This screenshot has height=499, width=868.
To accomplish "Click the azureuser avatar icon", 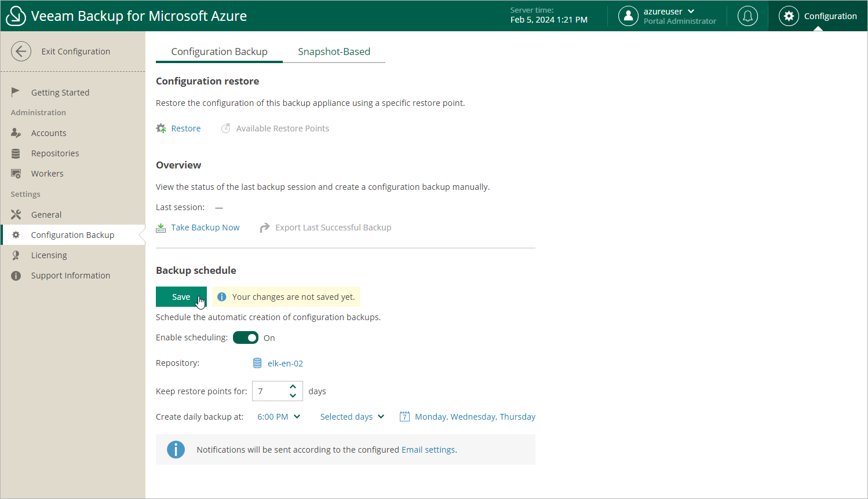I will (628, 16).
